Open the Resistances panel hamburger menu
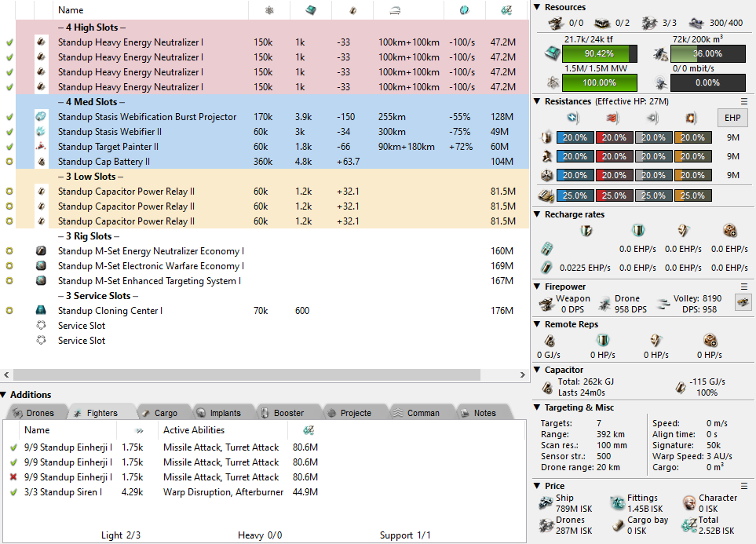Image resolution: width=756 pixels, height=544 pixels. click(744, 101)
